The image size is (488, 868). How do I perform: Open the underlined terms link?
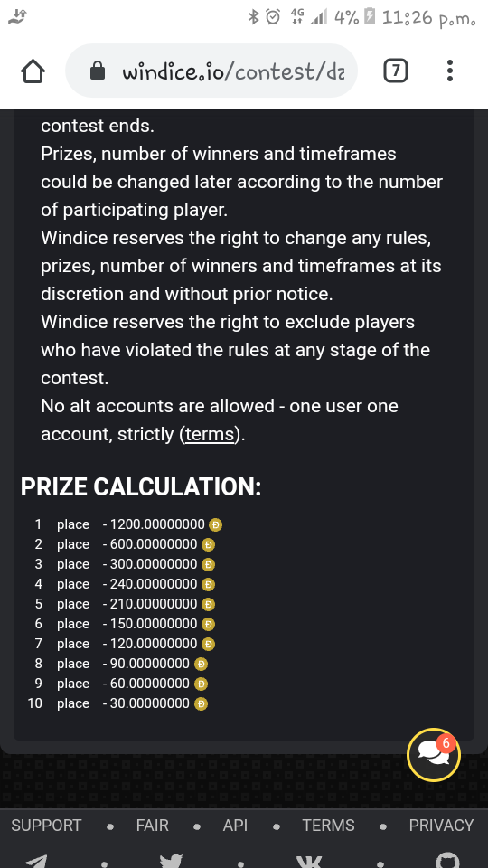click(x=210, y=434)
